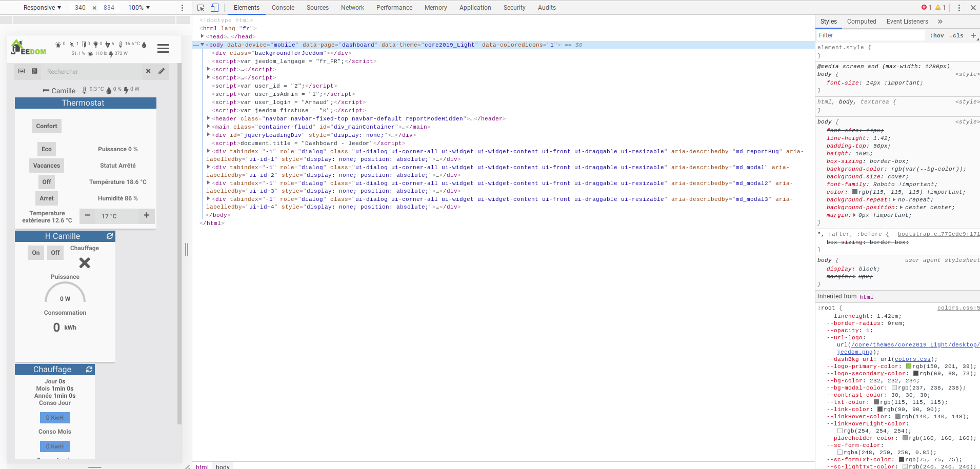Screen dimensions: 980x469
Task: Click the thermometer icon showing 16.6 °C
Action: pyautogui.click(x=121, y=45)
